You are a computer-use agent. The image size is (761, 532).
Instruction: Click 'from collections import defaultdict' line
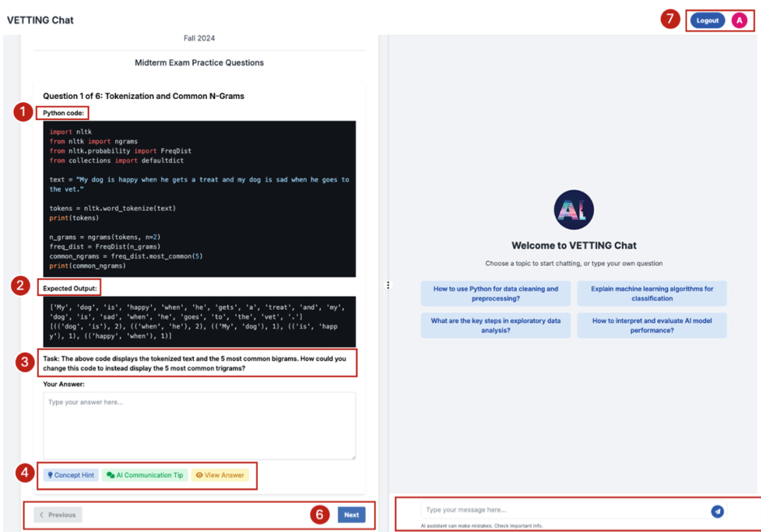click(117, 161)
